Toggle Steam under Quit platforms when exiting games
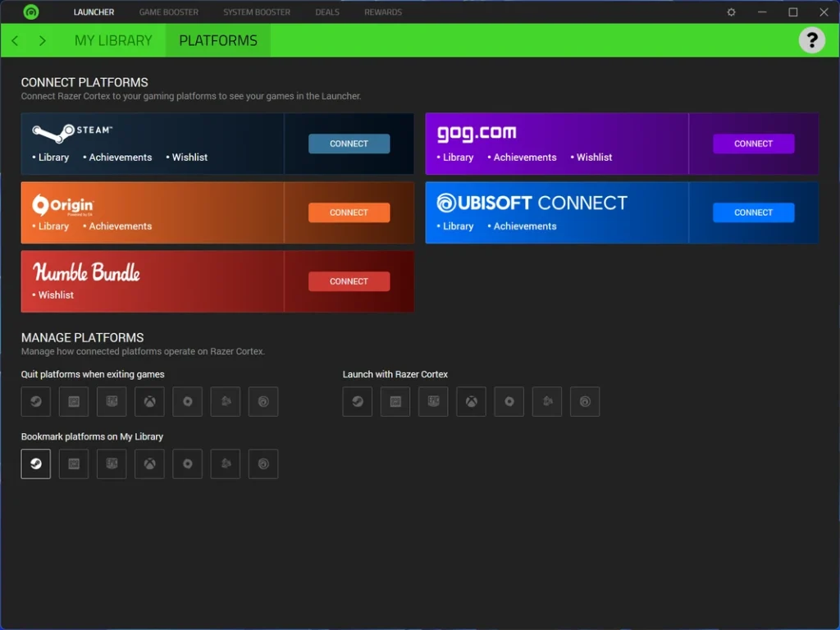 tap(36, 402)
